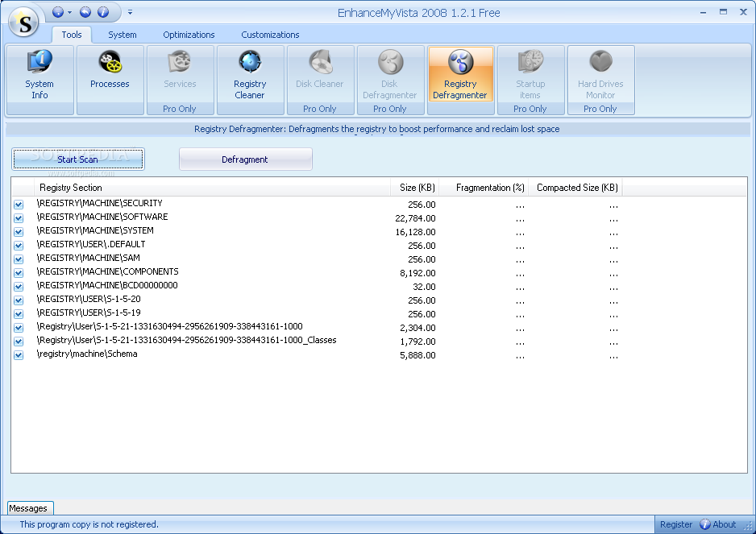The width and height of the screenshot is (756, 534).
Task: Uncheck the USER\S-1-5-20 registry section
Action: pyautogui.click(x=19, y=300)
